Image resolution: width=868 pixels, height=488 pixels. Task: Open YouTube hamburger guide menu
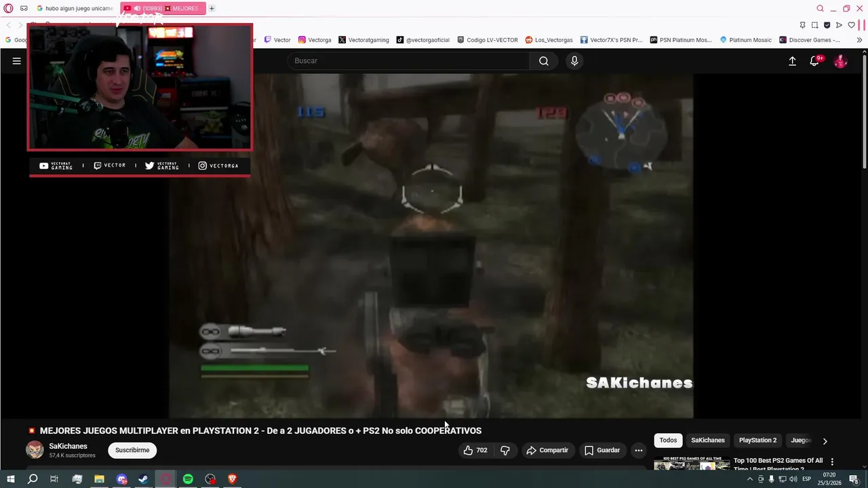click(x=17, y=61)
